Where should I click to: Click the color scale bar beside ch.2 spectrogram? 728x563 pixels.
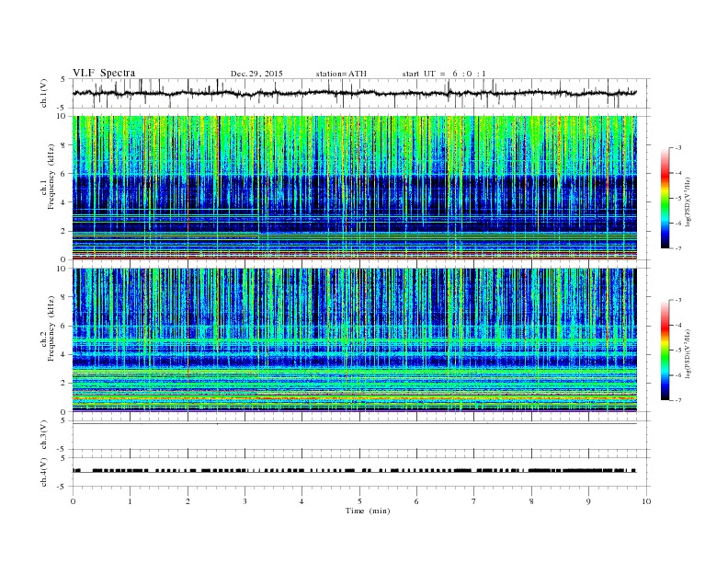665,350
